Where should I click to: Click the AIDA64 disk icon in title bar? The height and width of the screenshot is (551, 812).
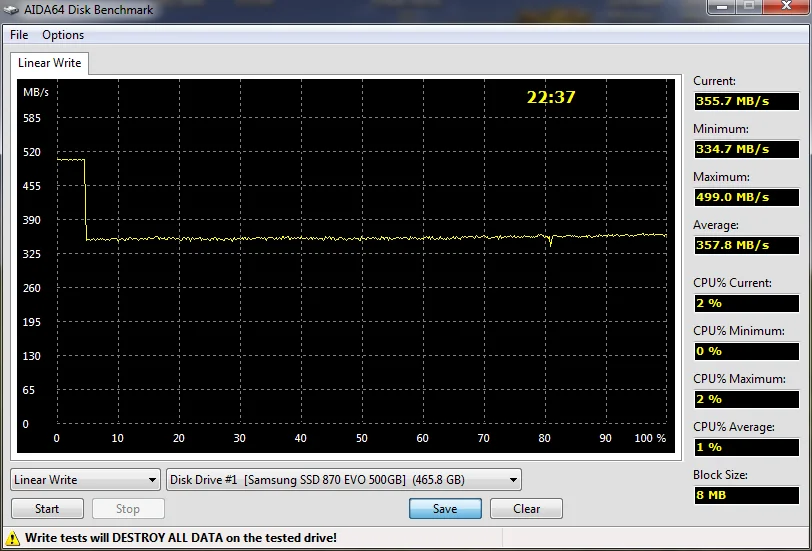(x=10, y=10)
